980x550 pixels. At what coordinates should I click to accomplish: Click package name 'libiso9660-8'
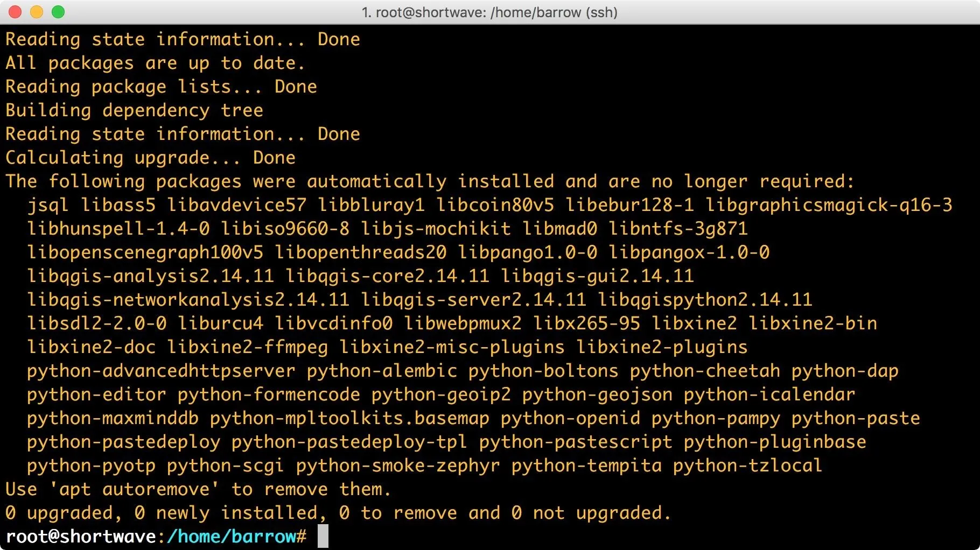point(285,229)
